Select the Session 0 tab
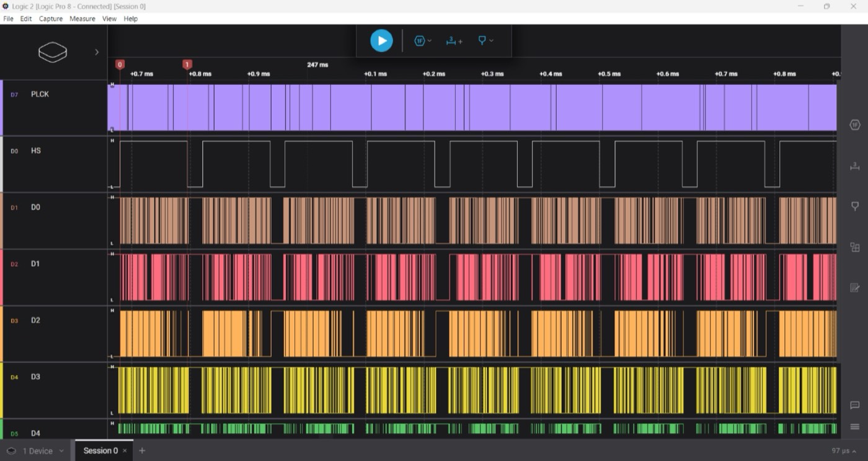 click(100, 451)
